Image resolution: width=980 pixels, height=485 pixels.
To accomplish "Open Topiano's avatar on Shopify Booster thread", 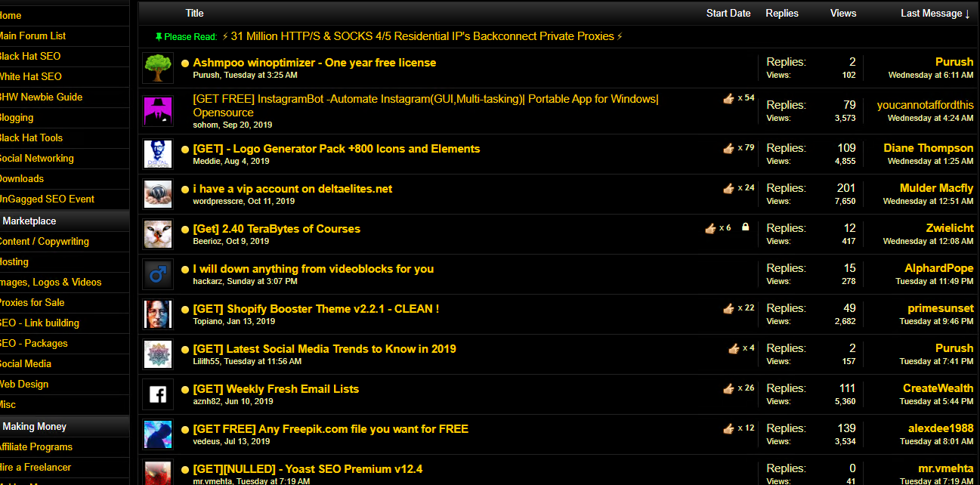I will point(158,314).
